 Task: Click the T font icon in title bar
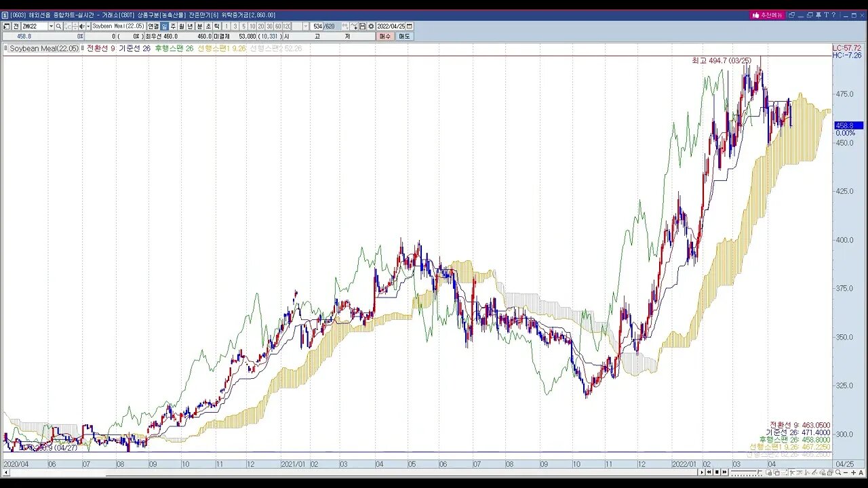coord(827,15)
